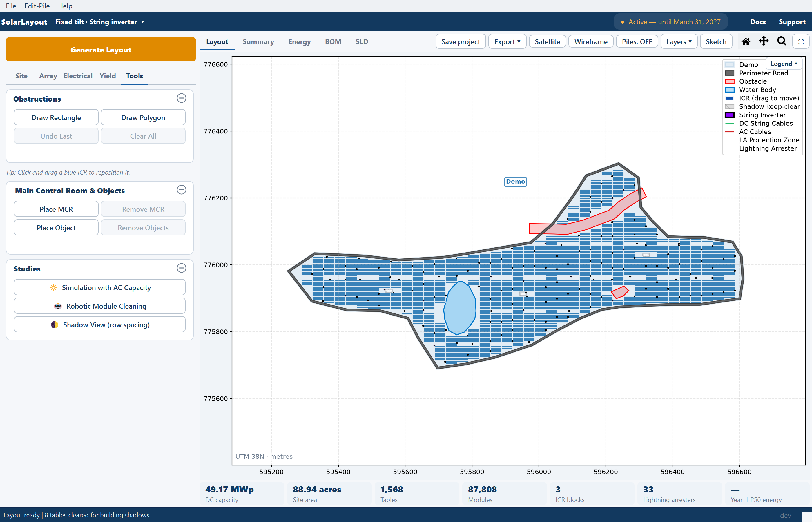Open the Array sidebar tab
The width and height of the screenshot is (812, 522).
pyautogui.click(x=48, y=76)
